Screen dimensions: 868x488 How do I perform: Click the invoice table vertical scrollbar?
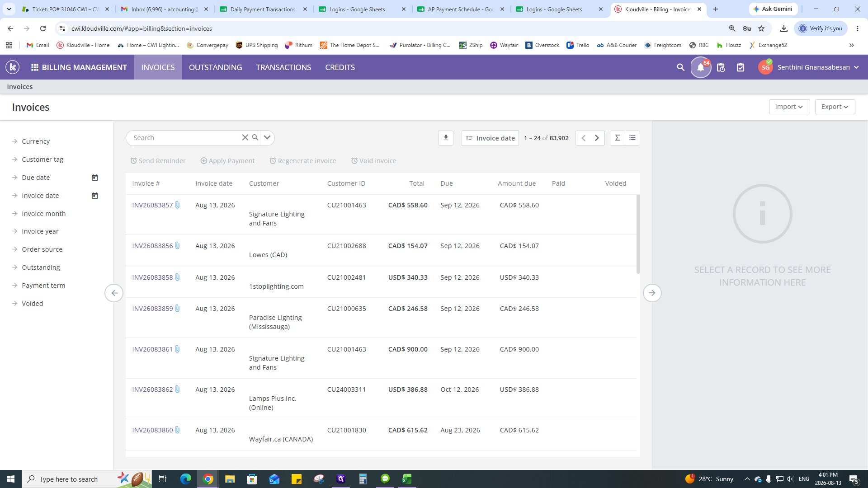click(638, 234)
